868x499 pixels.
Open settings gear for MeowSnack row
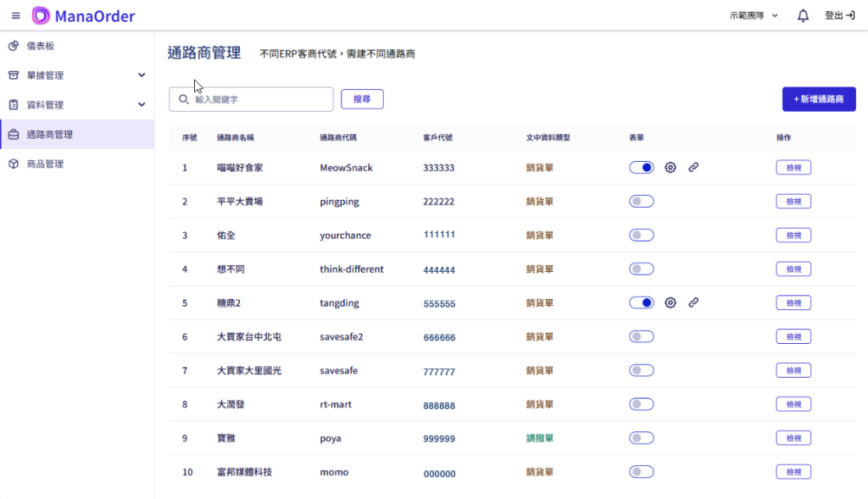[x=670, y=168]
